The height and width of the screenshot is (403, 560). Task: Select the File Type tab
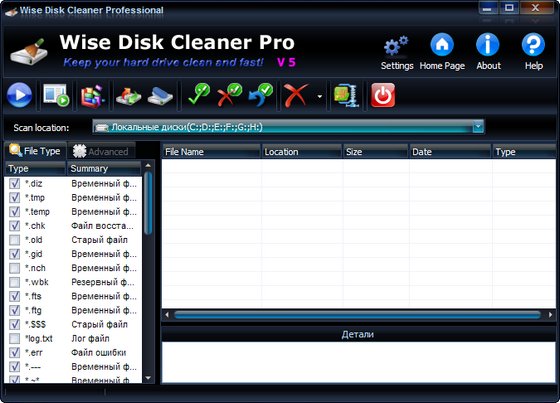click(35, 151)
